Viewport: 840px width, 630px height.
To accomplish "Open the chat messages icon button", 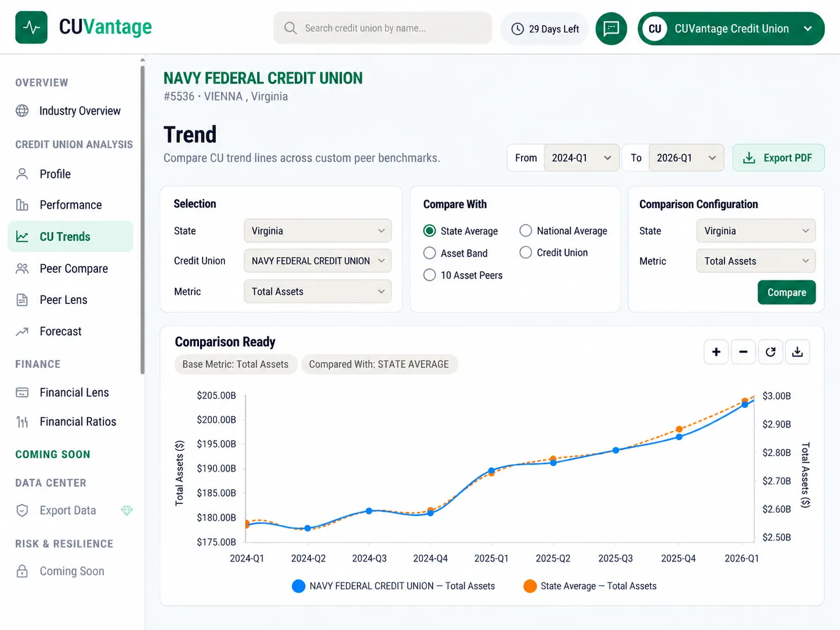I will pos(611,28).
